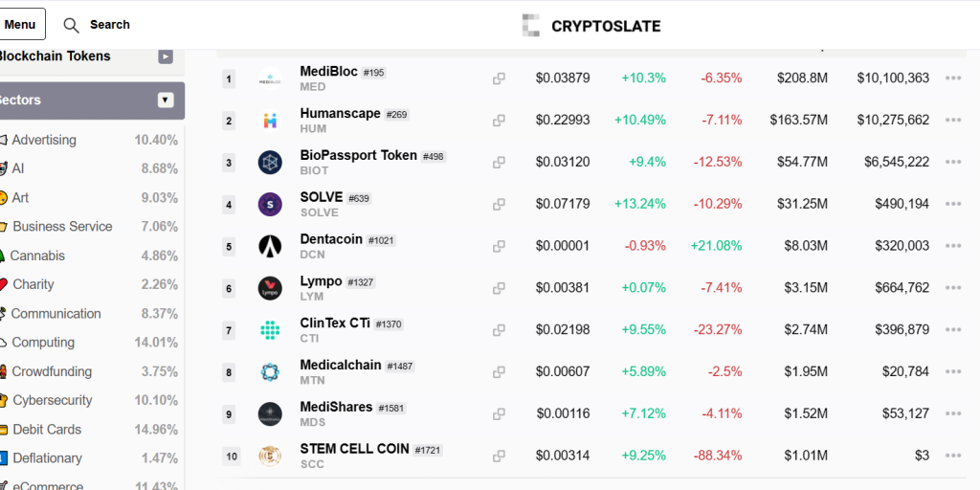Select the AI sector
Viewport: 980px width, 490px height.
[x=18, y=168]
